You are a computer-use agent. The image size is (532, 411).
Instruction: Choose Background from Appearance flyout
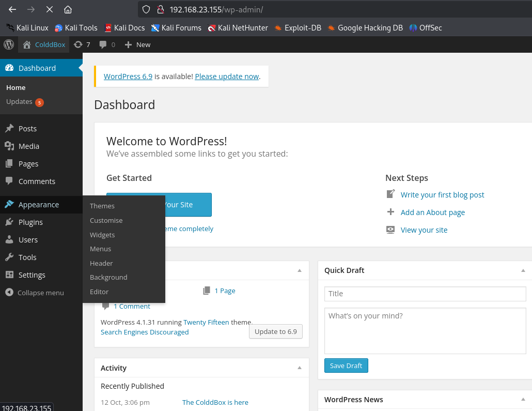108,278
